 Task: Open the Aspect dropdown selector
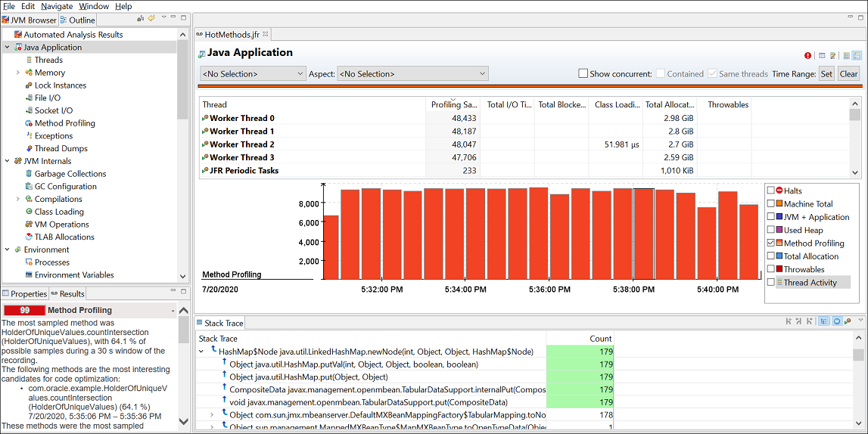tap(412, 73)
